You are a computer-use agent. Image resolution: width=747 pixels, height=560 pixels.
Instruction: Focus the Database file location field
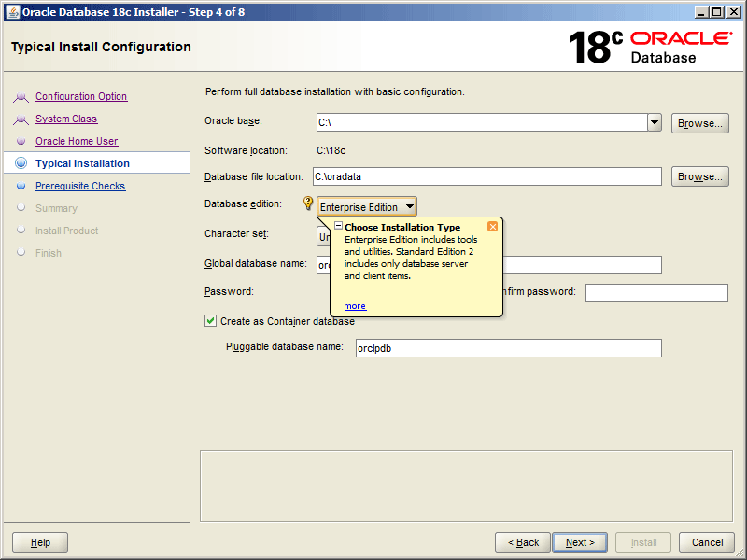coord(486,176)
